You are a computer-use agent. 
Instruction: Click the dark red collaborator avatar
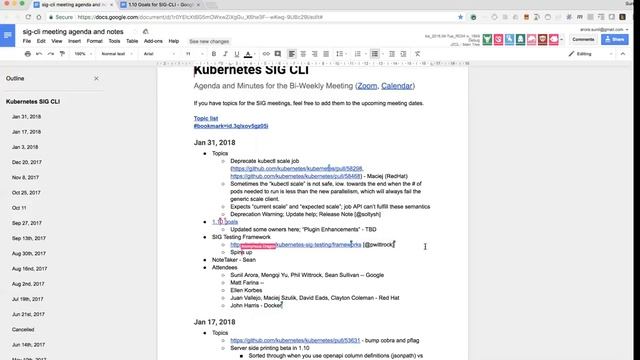[x=542, y=39]
